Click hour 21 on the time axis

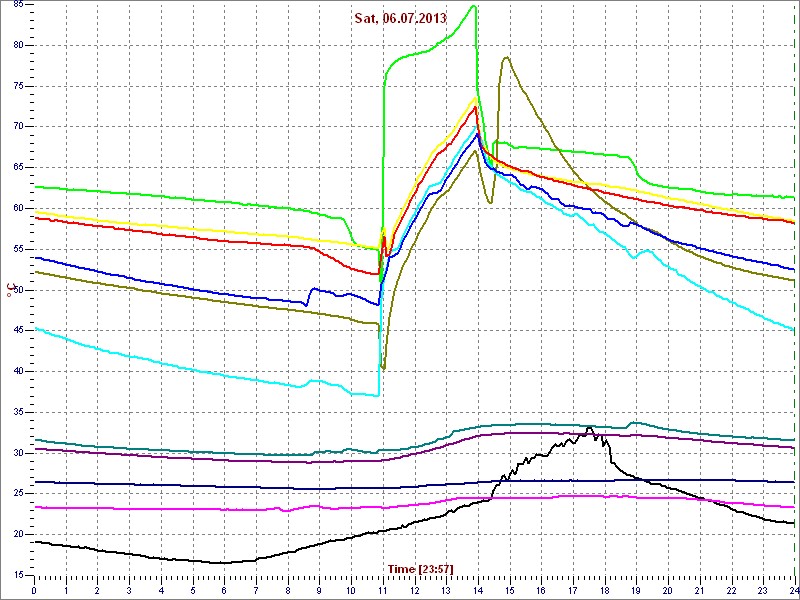(699, 590)
